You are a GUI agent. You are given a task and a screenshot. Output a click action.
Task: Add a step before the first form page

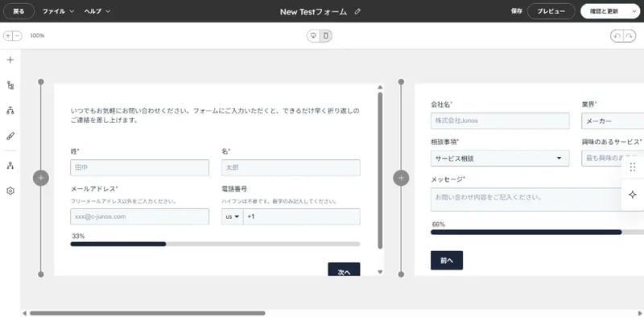[x=41, y=178]
